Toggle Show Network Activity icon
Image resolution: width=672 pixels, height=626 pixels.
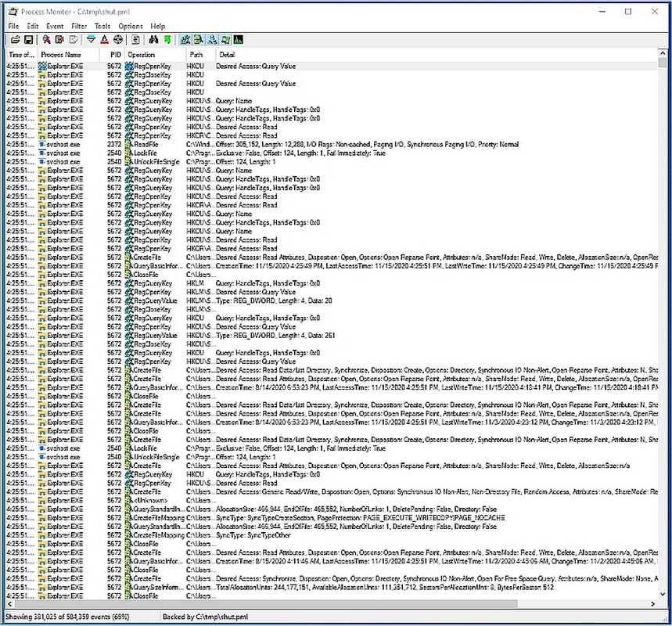point(212,40)
